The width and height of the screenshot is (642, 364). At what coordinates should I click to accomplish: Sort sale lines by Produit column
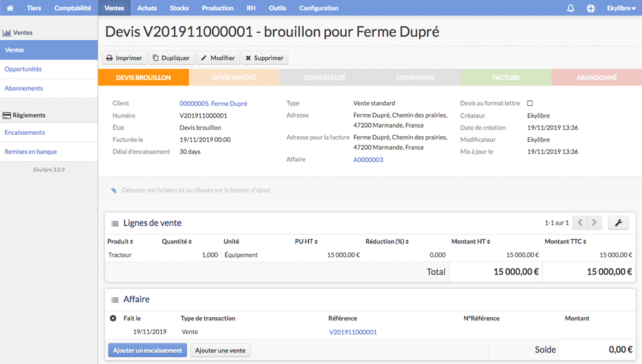tap(120, 241)
